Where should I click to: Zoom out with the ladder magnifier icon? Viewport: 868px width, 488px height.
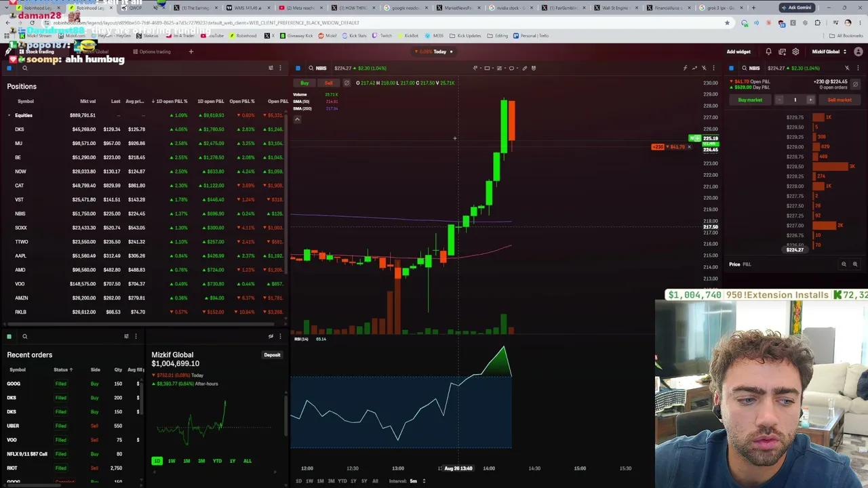point(844,264)
